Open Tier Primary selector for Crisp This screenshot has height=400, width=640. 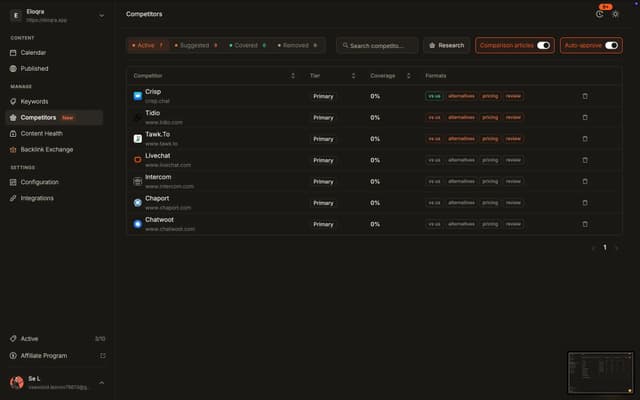323,96
